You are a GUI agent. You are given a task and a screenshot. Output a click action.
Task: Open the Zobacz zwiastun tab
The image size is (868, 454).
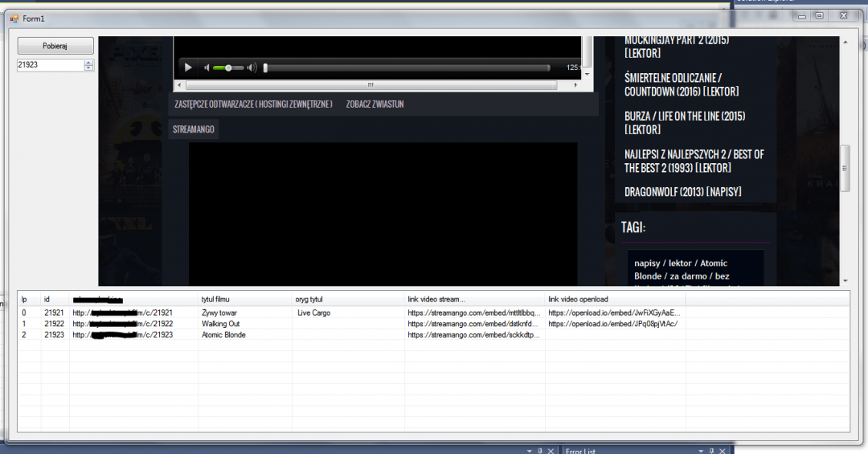pyautogui.click(x=375, y=104)
